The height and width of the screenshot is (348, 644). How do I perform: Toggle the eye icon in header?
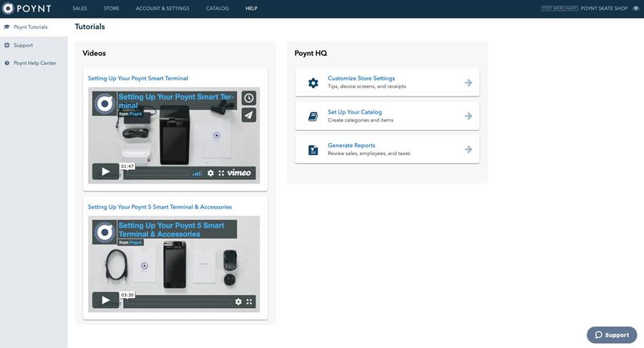[x=636, y=8]
